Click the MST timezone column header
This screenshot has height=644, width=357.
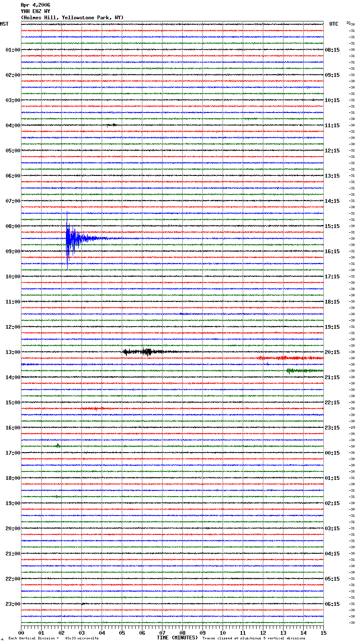4,24
